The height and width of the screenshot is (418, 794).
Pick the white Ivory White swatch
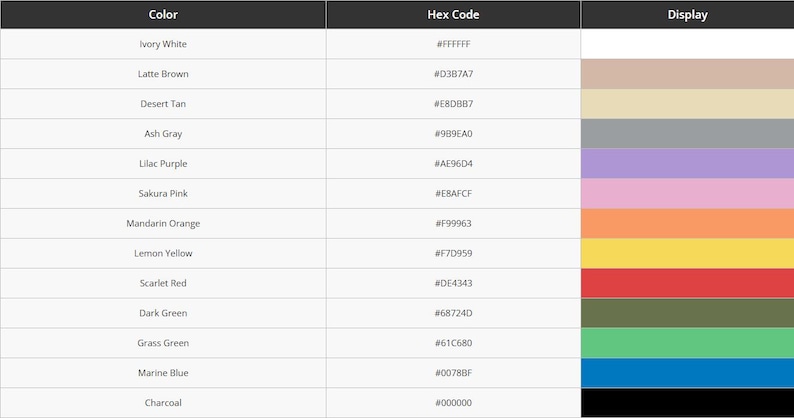coord(688,44)
